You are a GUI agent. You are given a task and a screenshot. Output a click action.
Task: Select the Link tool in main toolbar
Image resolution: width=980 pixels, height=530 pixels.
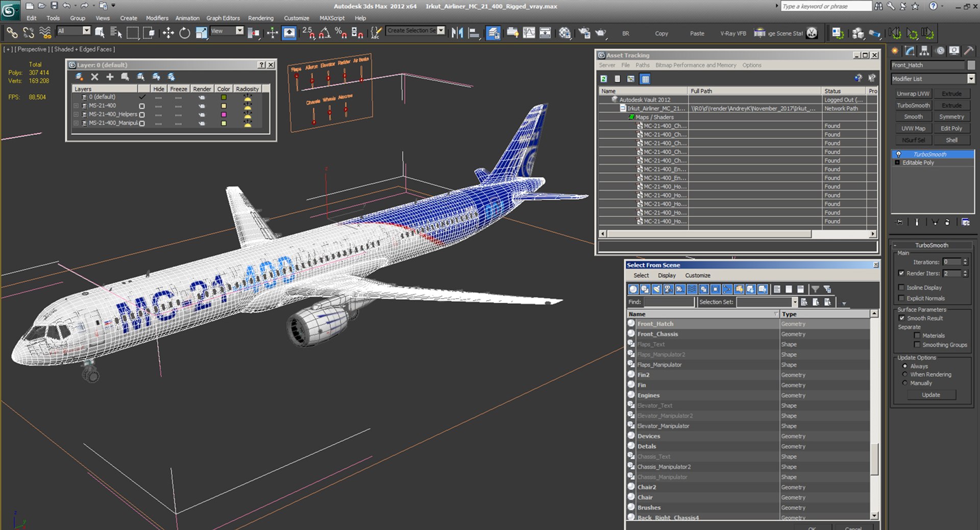tap(12, 33)
